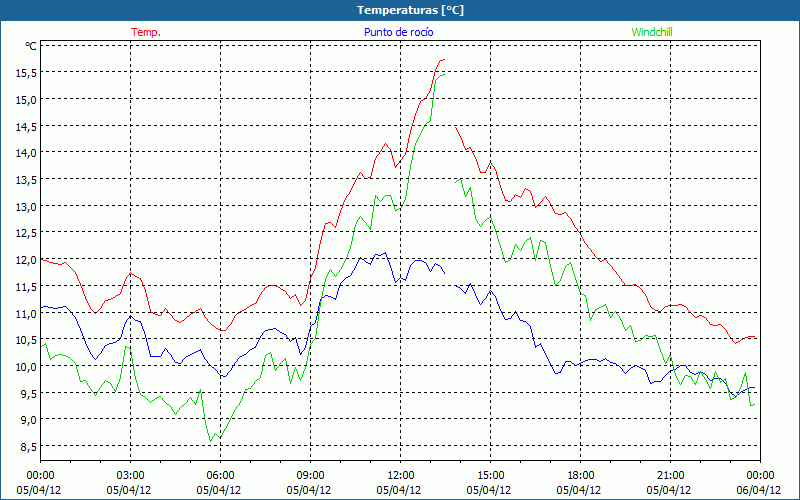Click the 13,5 y-axis value

pyautogui.click(x=26, y=180)
